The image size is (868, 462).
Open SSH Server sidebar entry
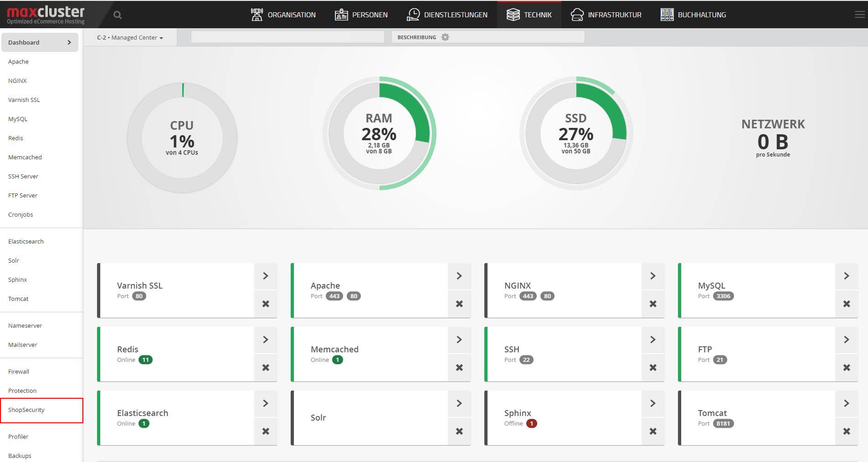[x=23, y=176]
